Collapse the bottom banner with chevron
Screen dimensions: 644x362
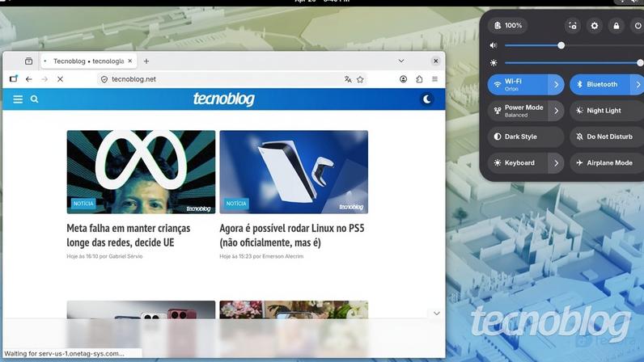click(x=437, y=314)
